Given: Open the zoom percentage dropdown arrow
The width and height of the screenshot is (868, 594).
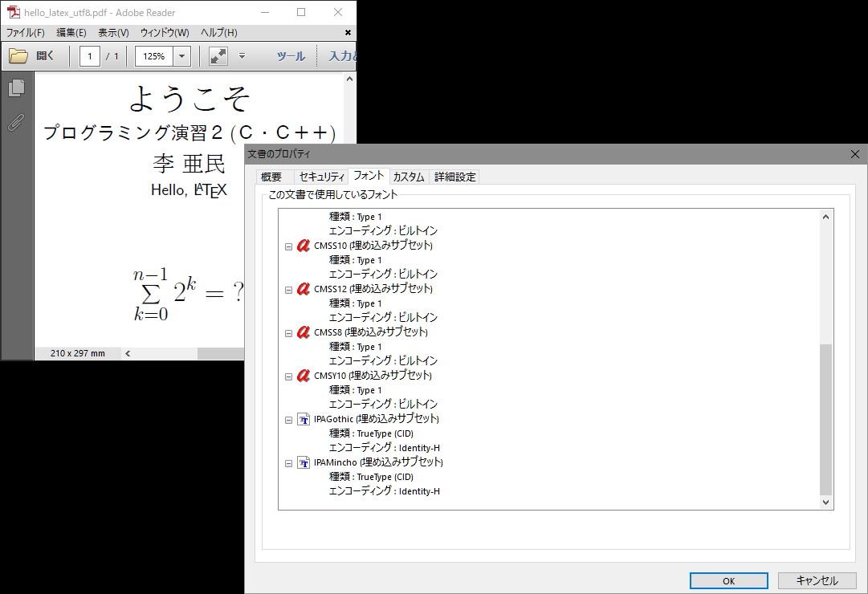Looking at the screenshot, I should tap(181, 56).
